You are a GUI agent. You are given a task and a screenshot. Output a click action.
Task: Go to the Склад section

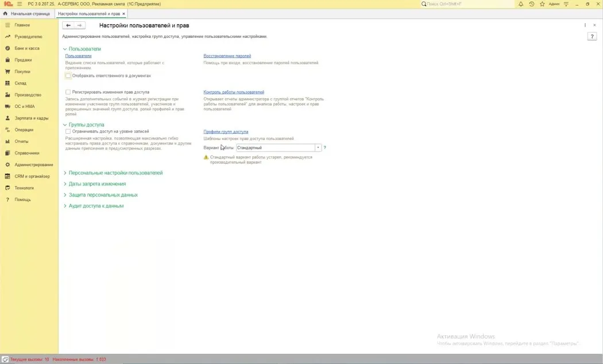20,83
